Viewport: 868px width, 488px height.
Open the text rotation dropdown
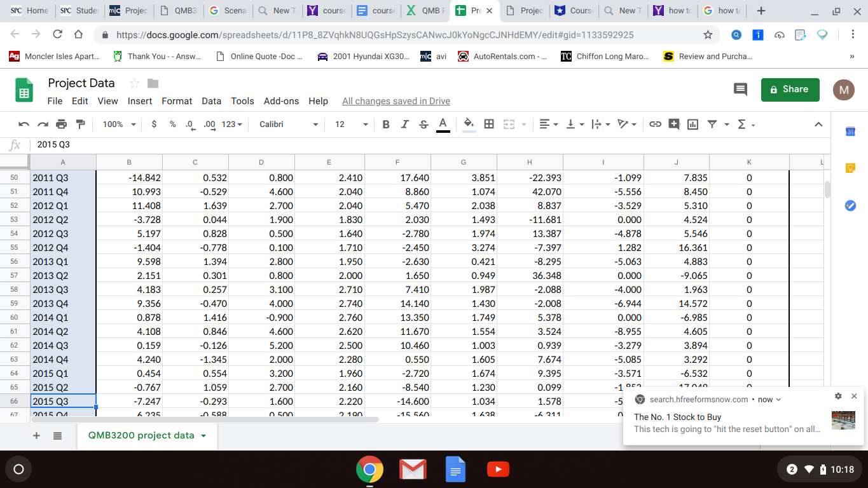627,125
